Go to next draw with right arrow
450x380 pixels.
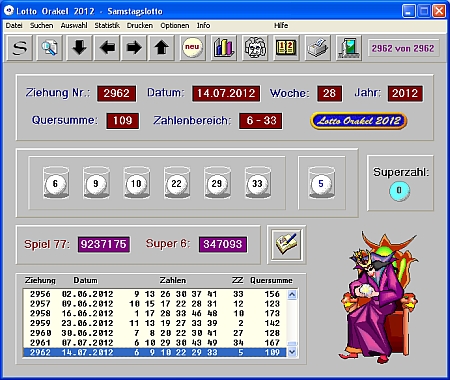tap(134, 48)
